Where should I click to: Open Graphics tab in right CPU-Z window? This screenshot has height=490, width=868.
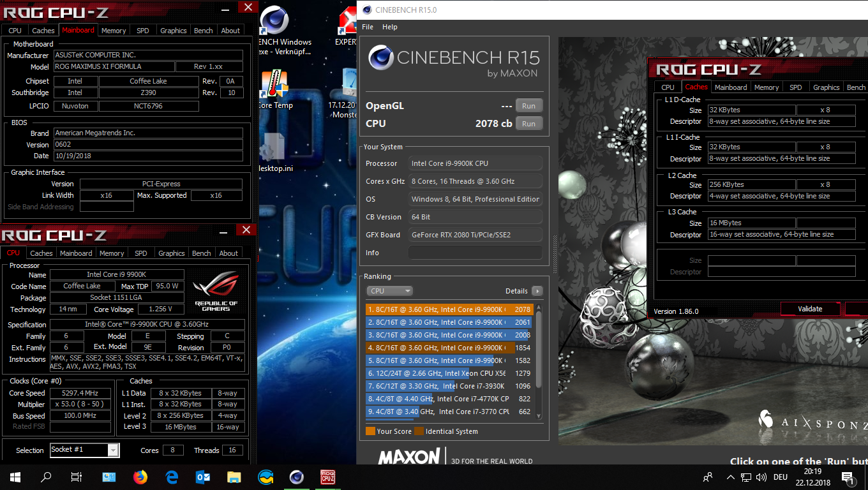tap(826, 87)
